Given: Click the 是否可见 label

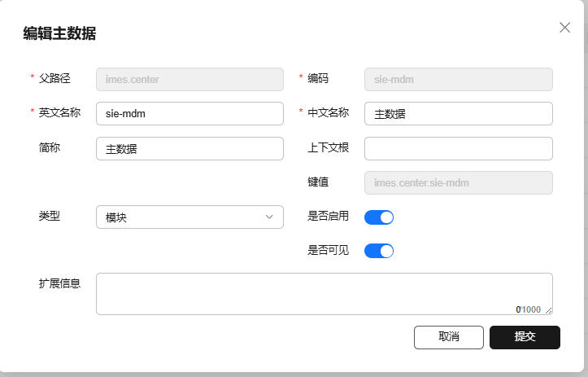Looking at the screenshot, I should click(328, 250).
